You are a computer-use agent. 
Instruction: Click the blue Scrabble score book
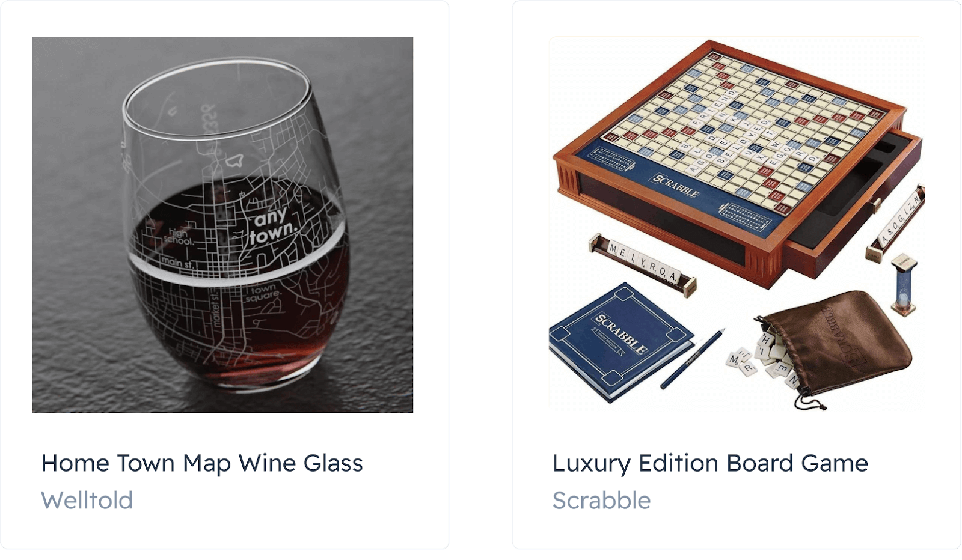pyautogui.click(x=620, y=341)
